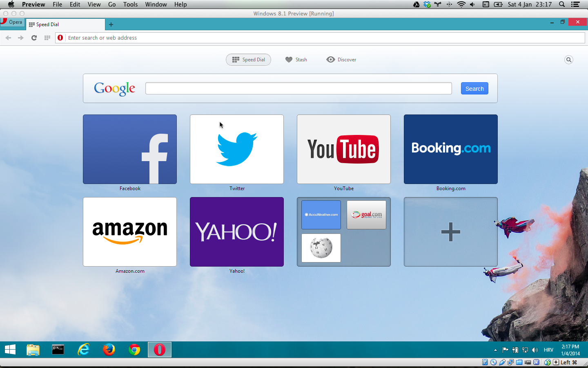
Task: Open AccuWeather.com thumbnail in the folder
Action: click(x=321, y=215)
